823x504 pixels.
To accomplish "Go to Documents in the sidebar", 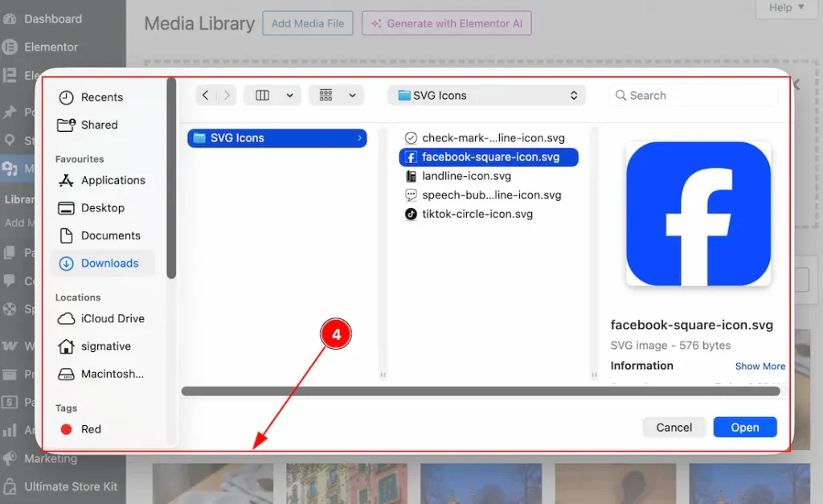I will (110, 236).
